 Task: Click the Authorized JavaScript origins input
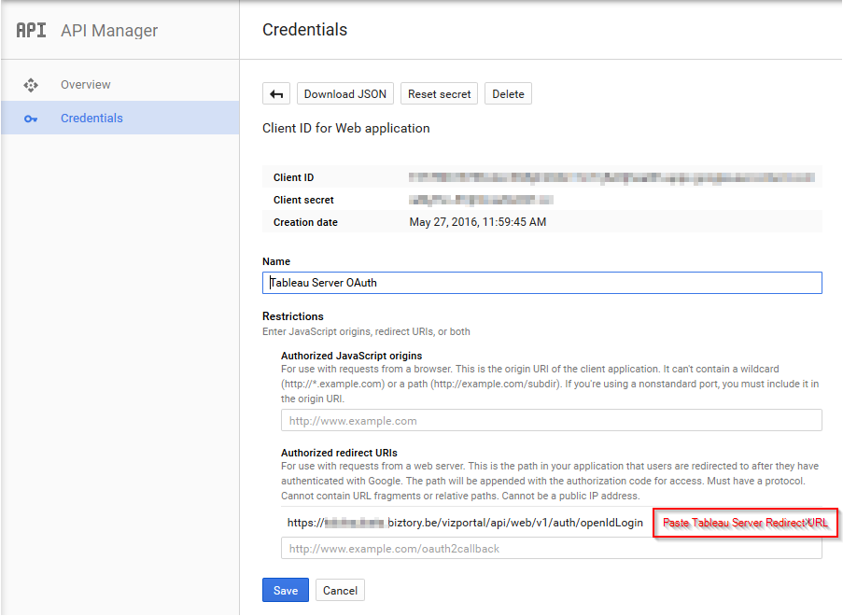pyautogui.click(x=551, y=420)
